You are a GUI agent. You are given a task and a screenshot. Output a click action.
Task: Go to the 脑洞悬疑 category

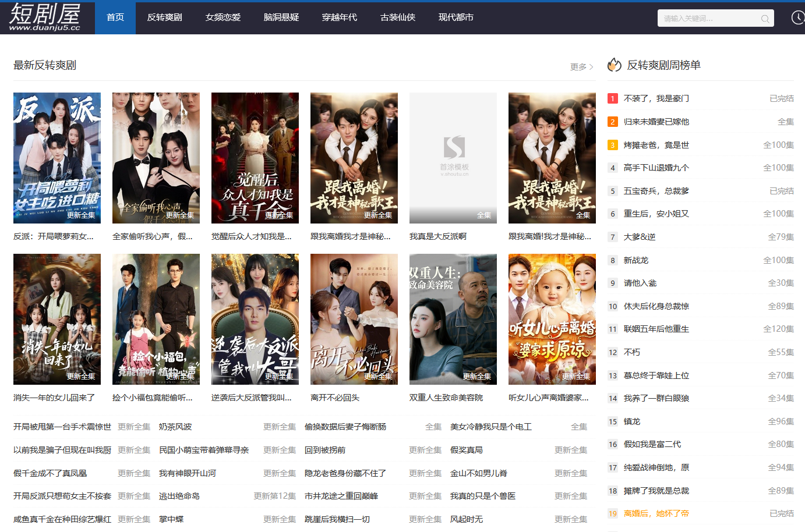tap(281, 17)
